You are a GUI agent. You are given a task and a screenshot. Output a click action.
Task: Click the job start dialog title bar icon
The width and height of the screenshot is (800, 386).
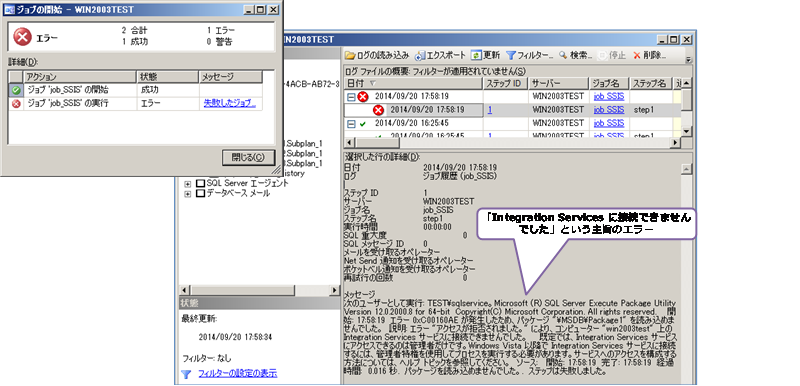click(x=9, y=10)
